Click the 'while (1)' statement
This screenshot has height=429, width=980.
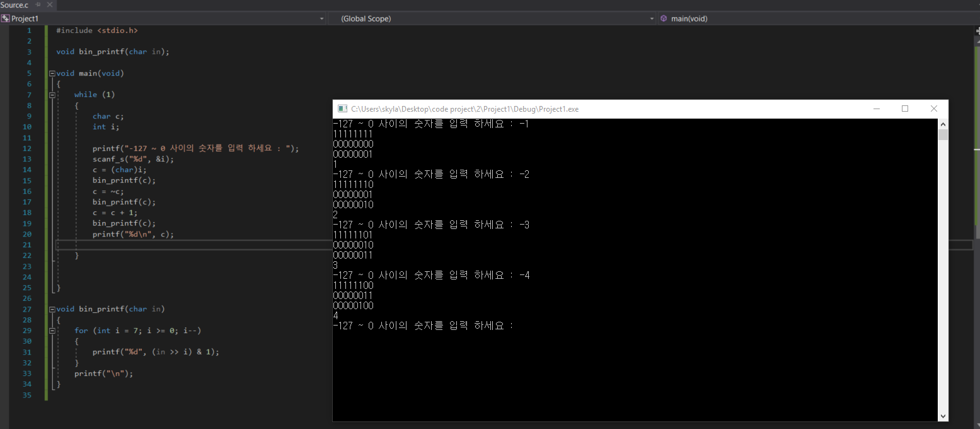[x=95, y=95]
